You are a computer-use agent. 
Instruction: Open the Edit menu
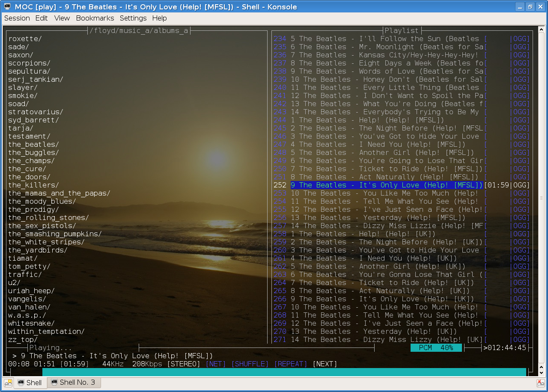click(42, 18)
